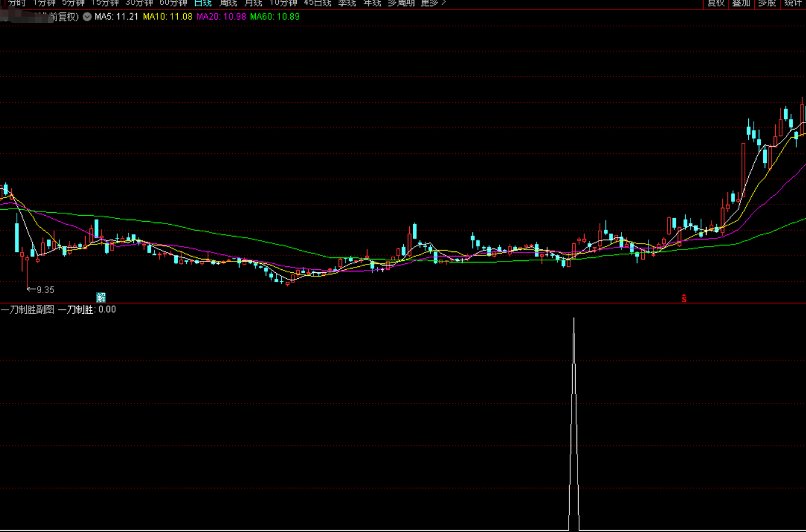
Task: Click the 一刀制胜副图 indicator name
Action: [27, 310]
